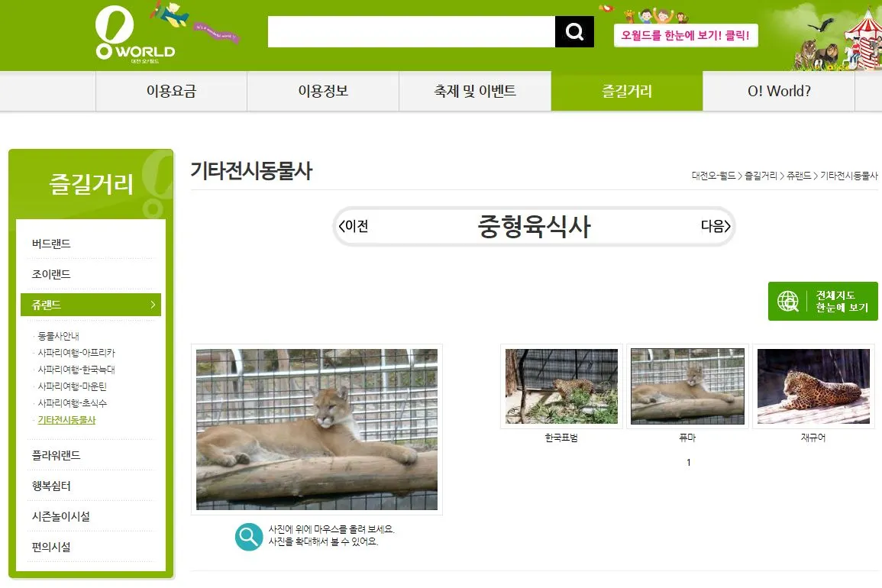882x588 pixels.
Task: Open 플라워랜드 sidebar item
Action: pos(56,455)
